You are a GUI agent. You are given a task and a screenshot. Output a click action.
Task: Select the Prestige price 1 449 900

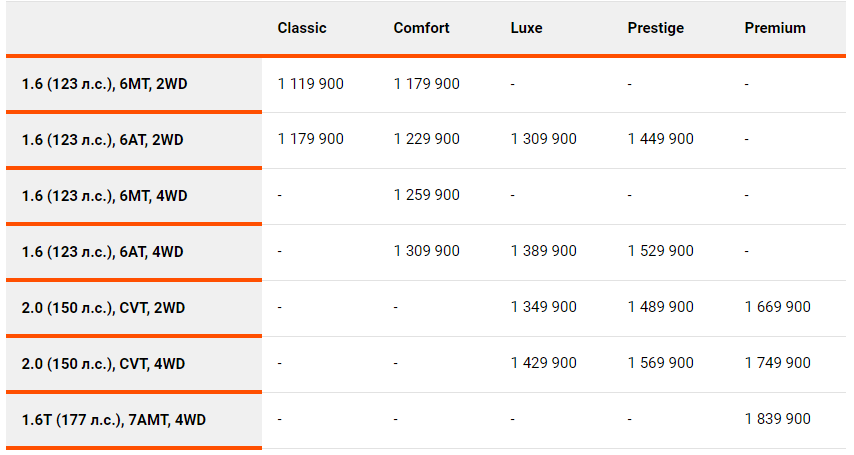[661, 139]
